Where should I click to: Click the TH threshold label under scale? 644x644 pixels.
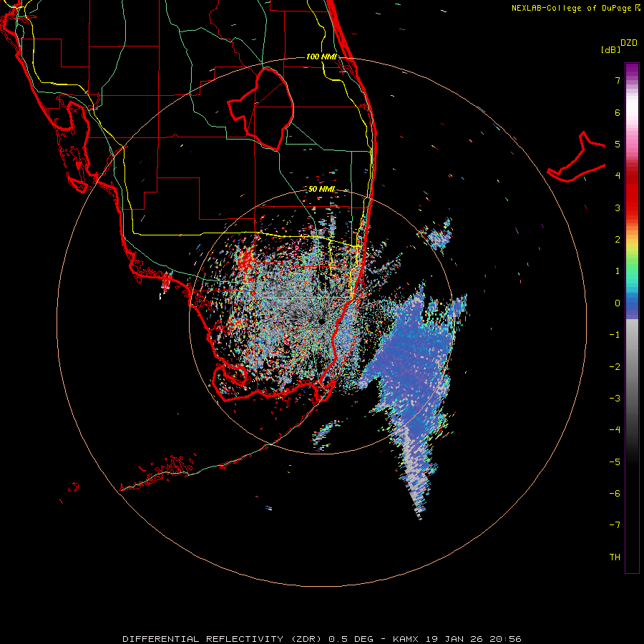pyautogui.click(x=615, y=557)
